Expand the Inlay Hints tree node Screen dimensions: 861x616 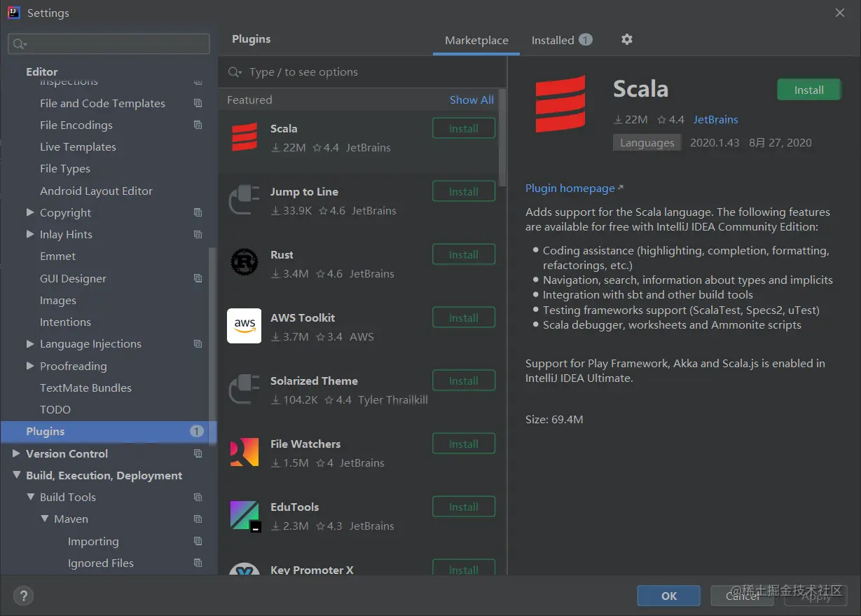click(30, 234)
